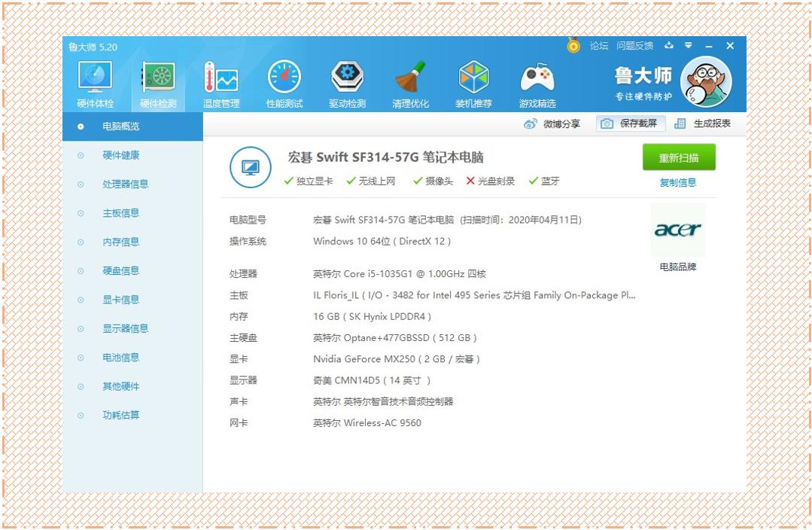
Task: Launch the 性能测试 performance test
Action: tap(284, 81)
